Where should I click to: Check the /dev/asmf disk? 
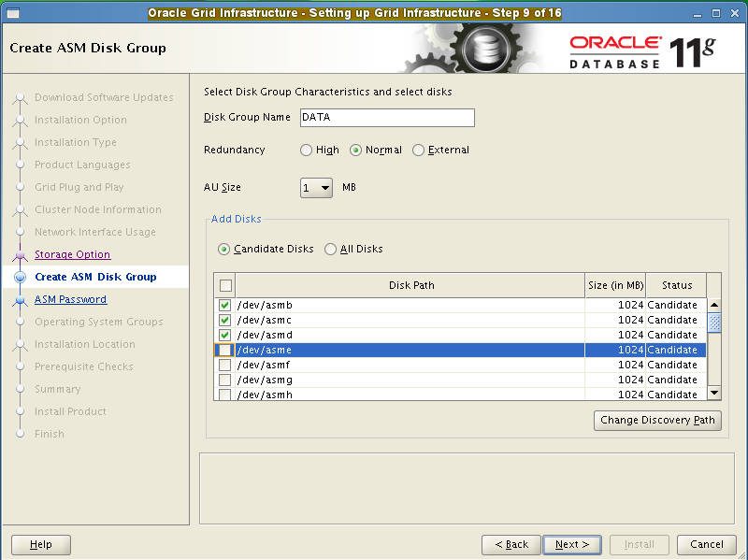[227, 365]
